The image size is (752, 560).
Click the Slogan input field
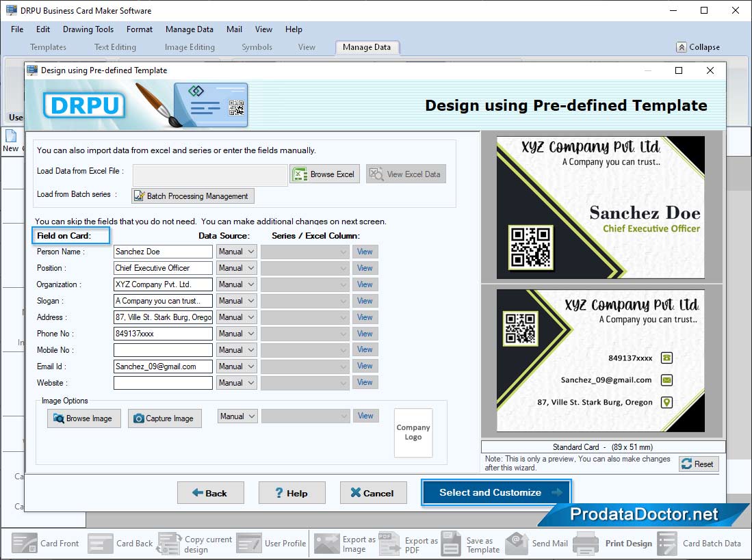click(163, 301)
